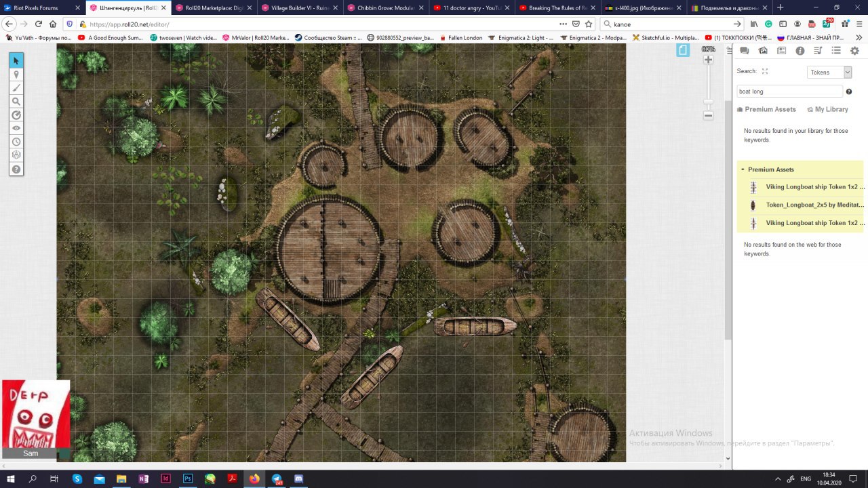The height and width of the screenshot is (488, 868).
Task: Switch to Roll20 Marketplace browser tab
Action: 214,7
